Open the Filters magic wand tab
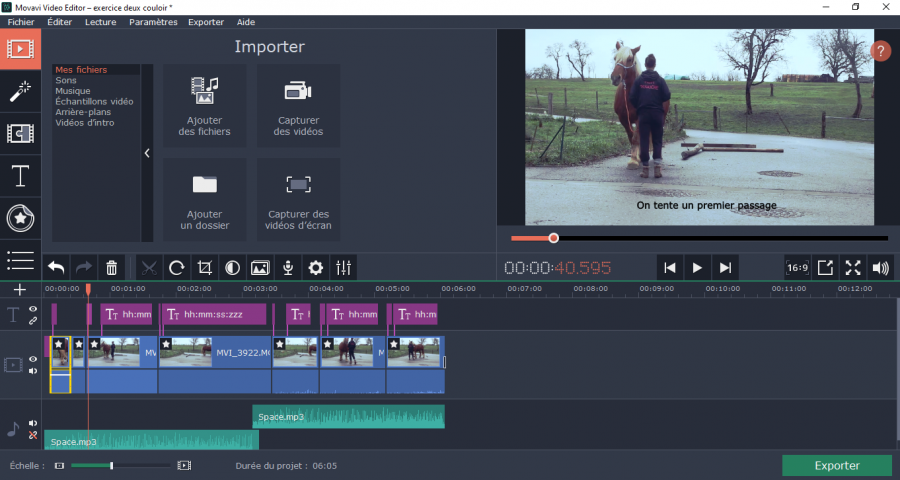The height and width of the screenshot is (480, 900). (x=20, y=91)
